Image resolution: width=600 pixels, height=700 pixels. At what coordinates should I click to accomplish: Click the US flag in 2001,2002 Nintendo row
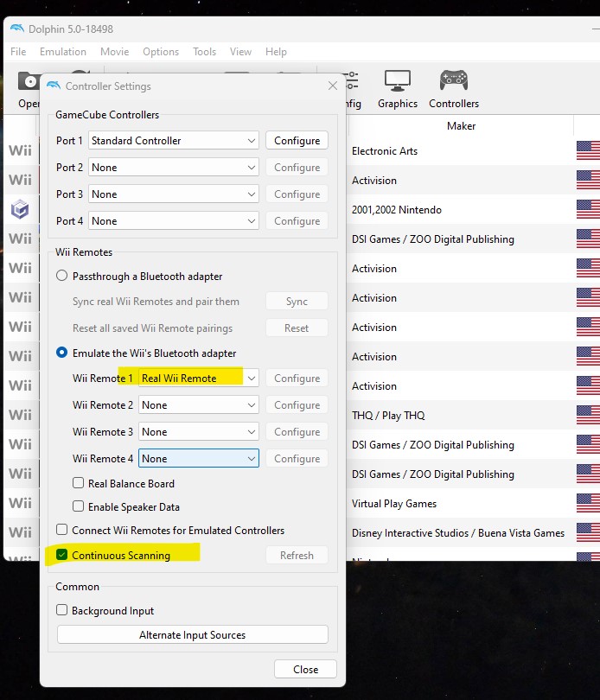(x=588, y=209)
